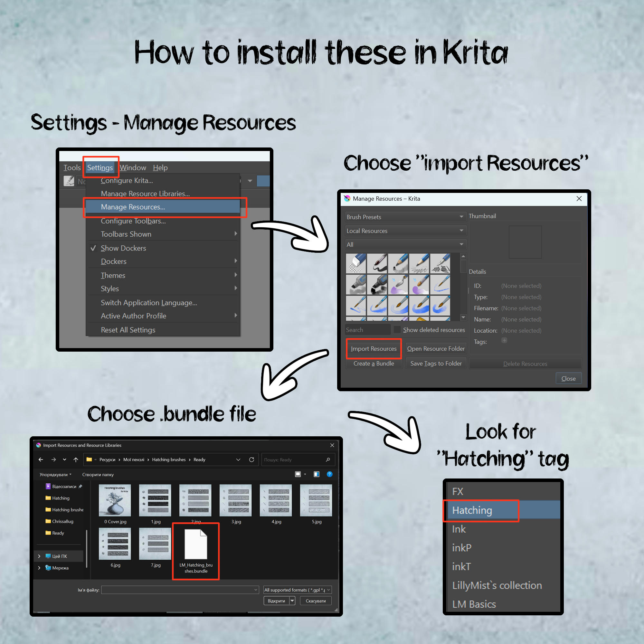Click the refresh icon in file dialog
The width and height of the screenshot is (644, 644).
pyautogui.click(x=252, y=460)
